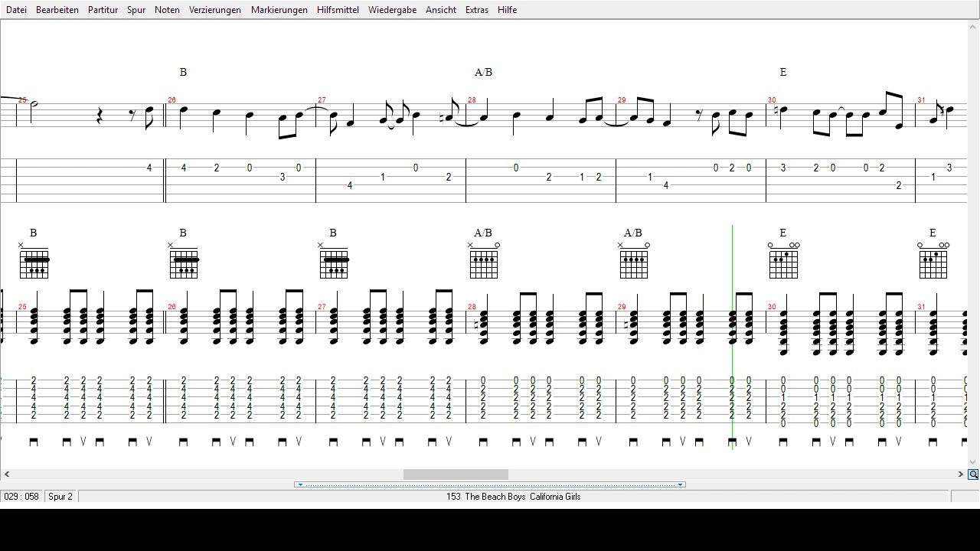Screen dimensions: 980x551
Task: Select the E chord diagram above bar 30
Action: [x=783, y=260]
